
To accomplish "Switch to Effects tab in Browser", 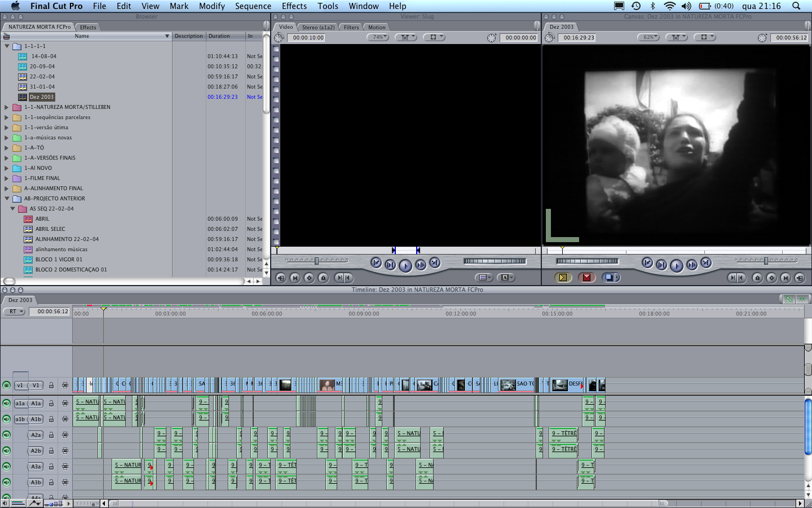I will (x=88, y=27).
